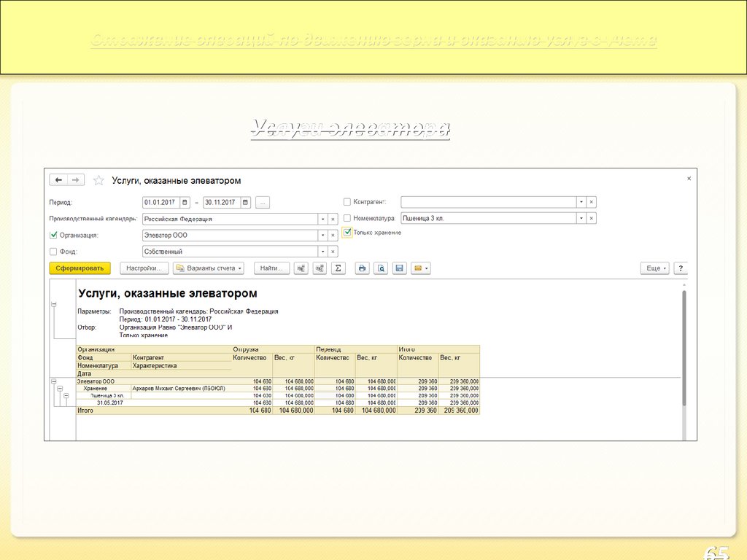The height and width of the screenshot is (560, 747).
Task: Open print preview icon
Action: tap(380, 268)
